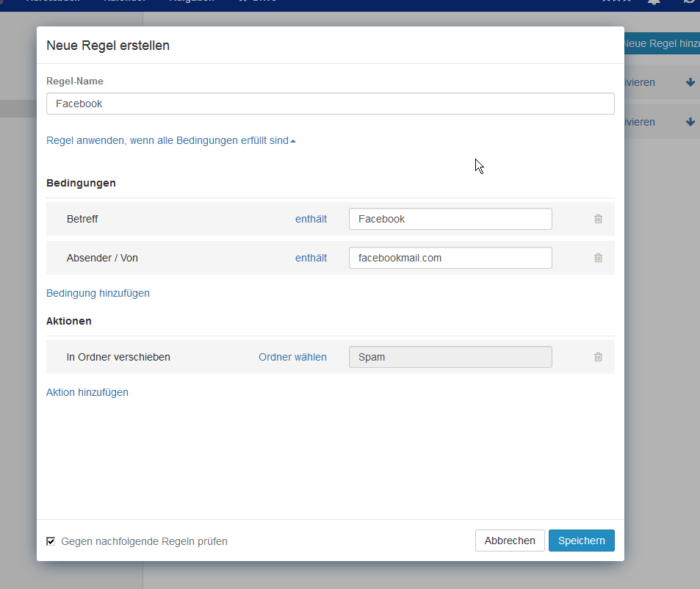Open the 'Bedingung hinzufügen' menu
The height and width of the screenshot is (589, 700).
98,293
